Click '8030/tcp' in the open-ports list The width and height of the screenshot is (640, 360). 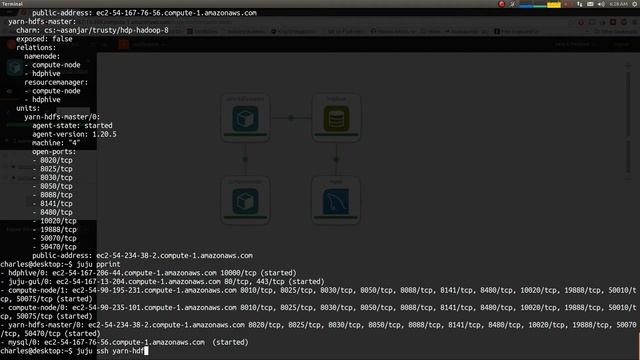pos(56,178)
